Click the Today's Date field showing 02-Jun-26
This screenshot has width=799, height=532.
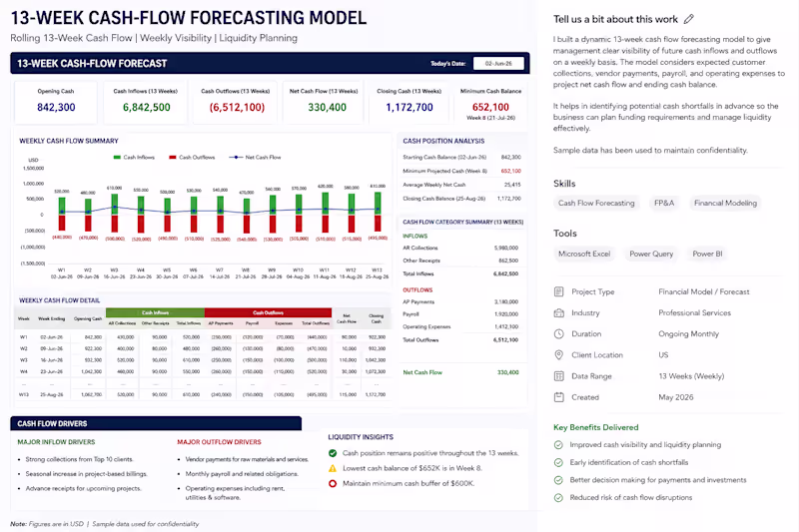(x=498, y=64)
